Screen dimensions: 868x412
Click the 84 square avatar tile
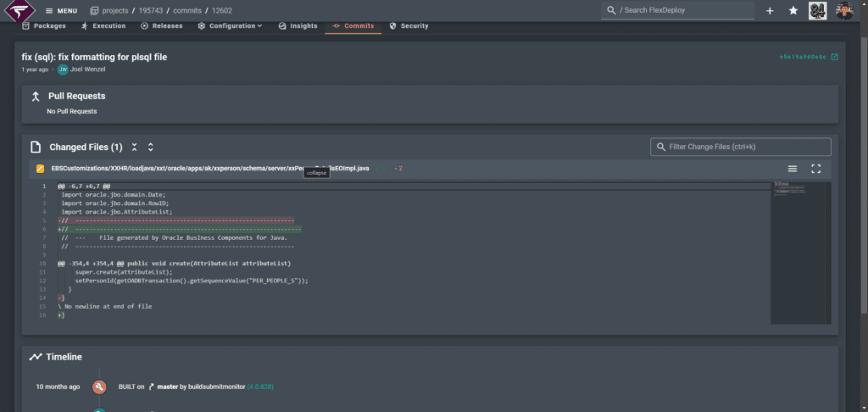(x=818, y=10)
